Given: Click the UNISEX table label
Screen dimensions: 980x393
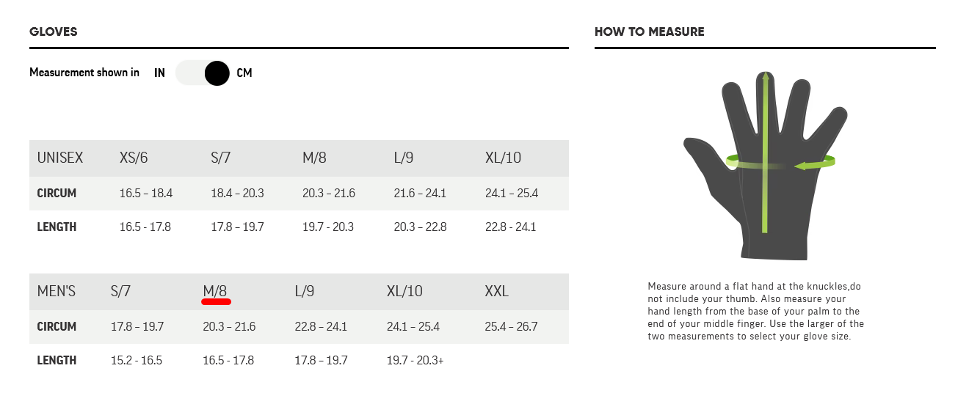Looking at the screenshot, I should coord(60,158).
